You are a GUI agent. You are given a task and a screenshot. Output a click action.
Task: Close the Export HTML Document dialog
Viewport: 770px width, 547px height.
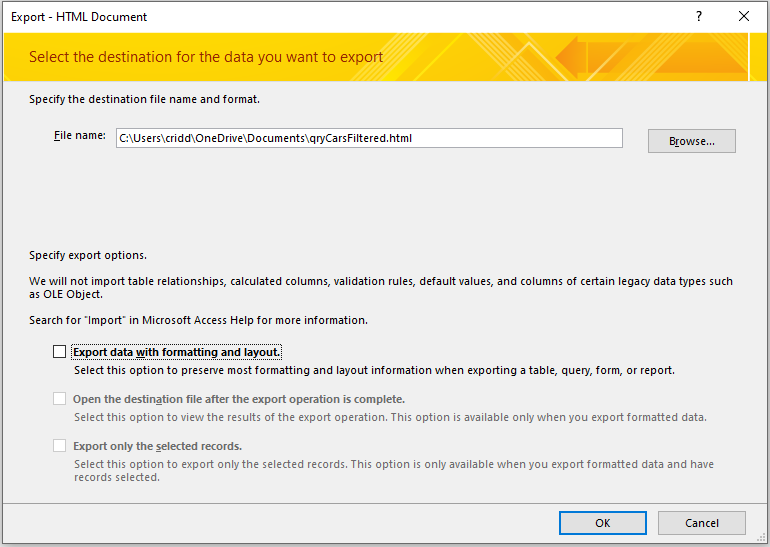pos(743,16)
